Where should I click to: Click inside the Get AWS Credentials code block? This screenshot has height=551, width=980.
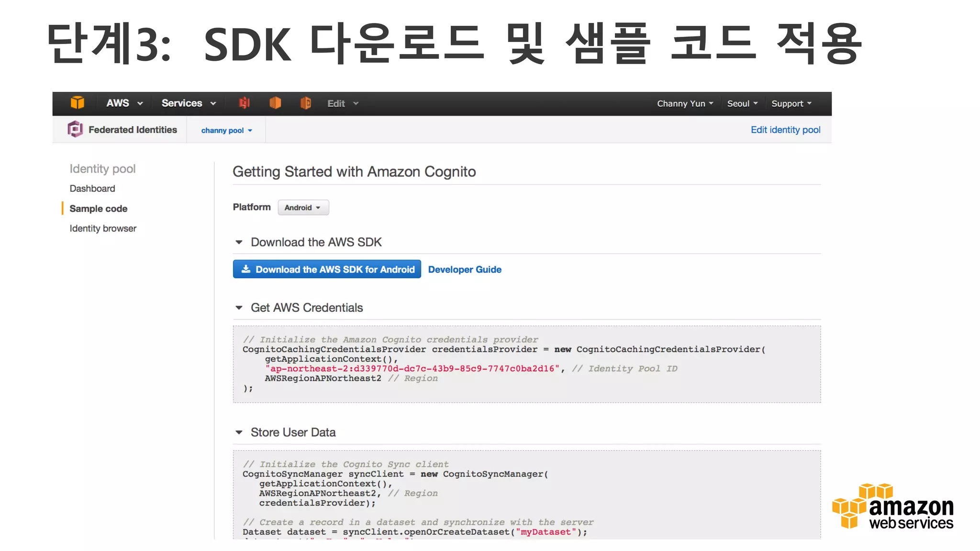point(527,364)
